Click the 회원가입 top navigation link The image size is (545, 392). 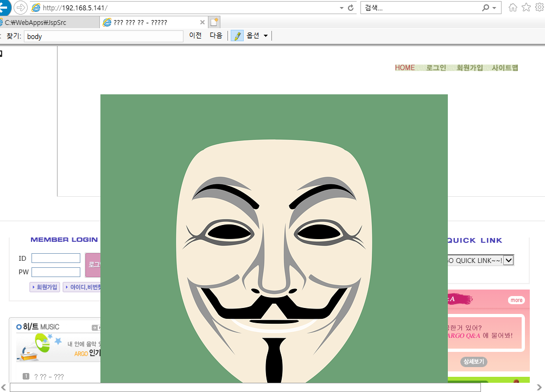pos(470,68)
